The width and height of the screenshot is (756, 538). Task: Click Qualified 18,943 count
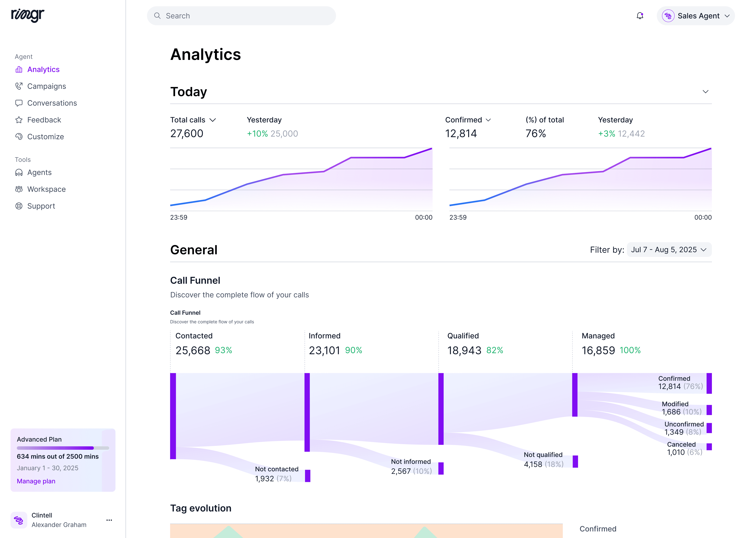point(464,350)
